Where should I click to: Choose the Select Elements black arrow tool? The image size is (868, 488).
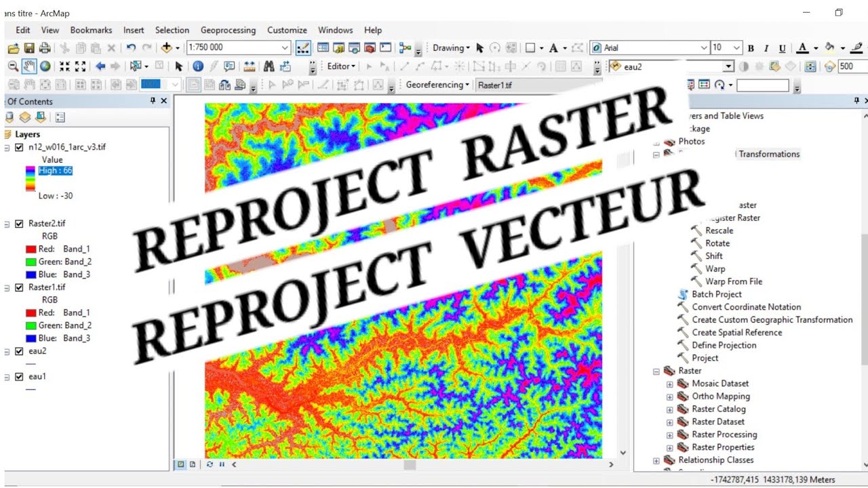[178, 66]
